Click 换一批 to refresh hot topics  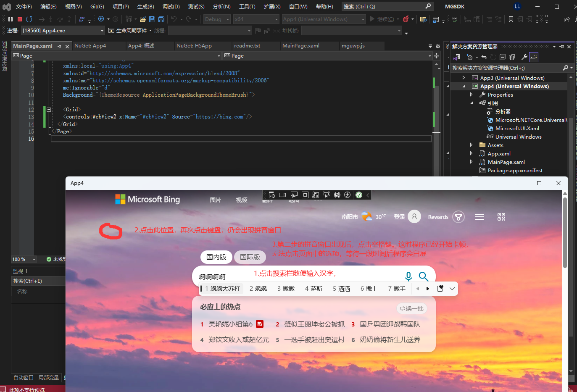(x=411, y=308)
